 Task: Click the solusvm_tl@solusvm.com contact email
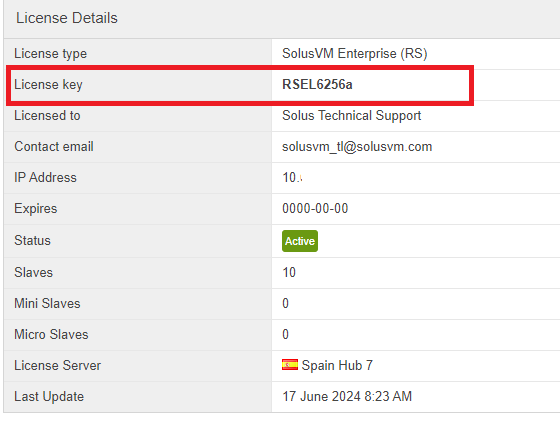(357, 147)
